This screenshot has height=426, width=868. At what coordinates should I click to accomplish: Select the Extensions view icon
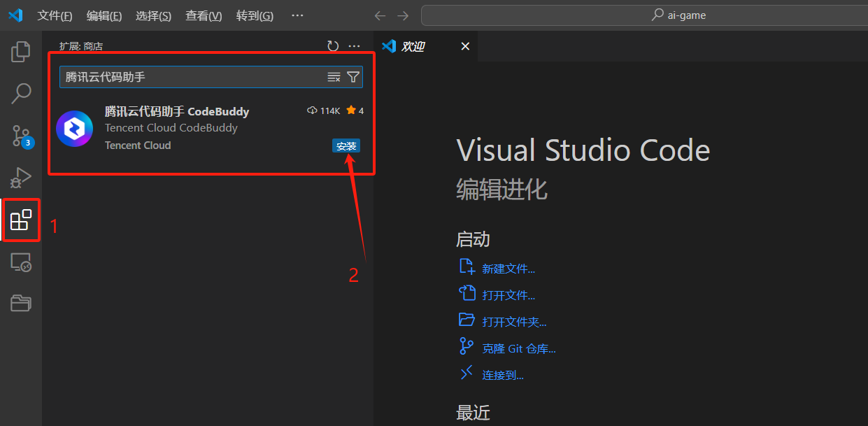pos(21,220)
